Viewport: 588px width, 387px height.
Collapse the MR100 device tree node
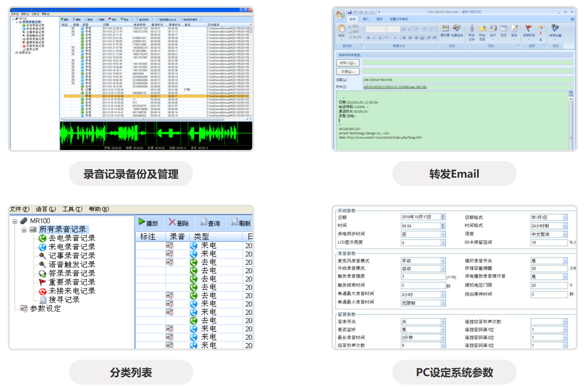[x=15, y=221]
